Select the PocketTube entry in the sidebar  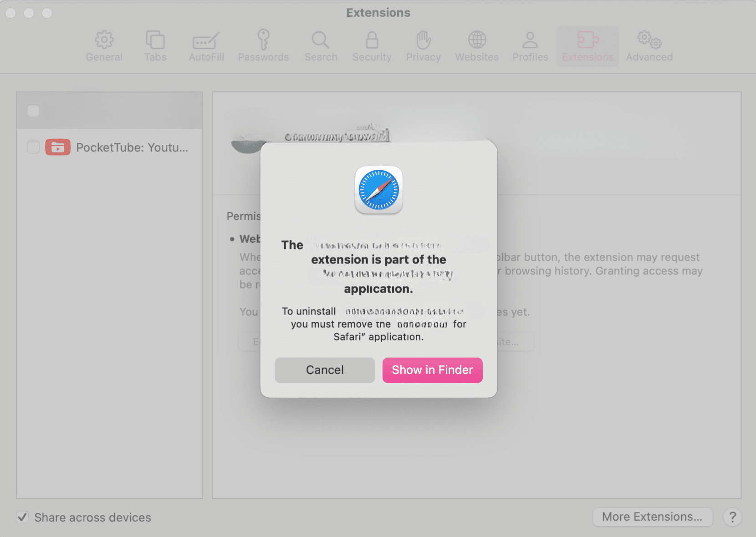point(132,147)
